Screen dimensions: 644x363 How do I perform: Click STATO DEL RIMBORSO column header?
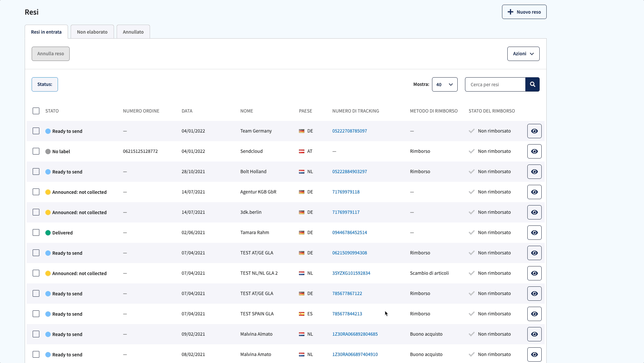[492, 111]
